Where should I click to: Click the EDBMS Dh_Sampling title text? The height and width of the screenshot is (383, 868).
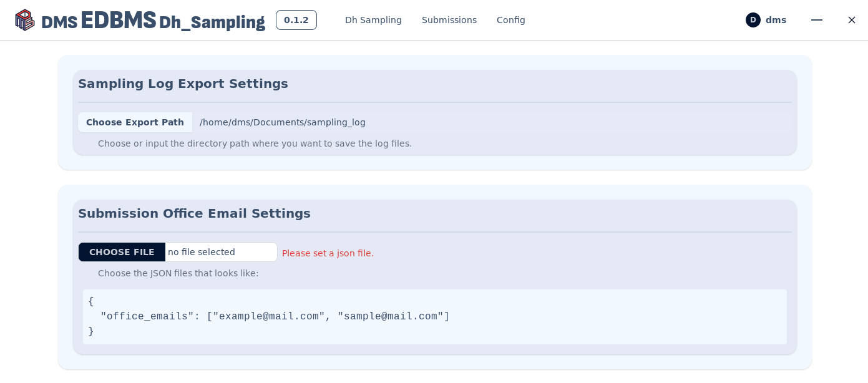point(172,21)
